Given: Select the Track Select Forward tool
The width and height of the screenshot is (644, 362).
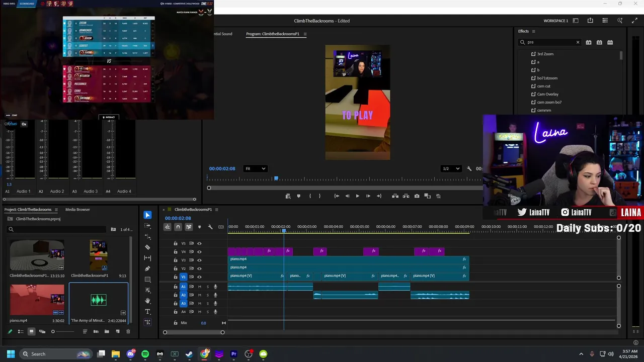Looking at the screenshot, I should point(147,226).
